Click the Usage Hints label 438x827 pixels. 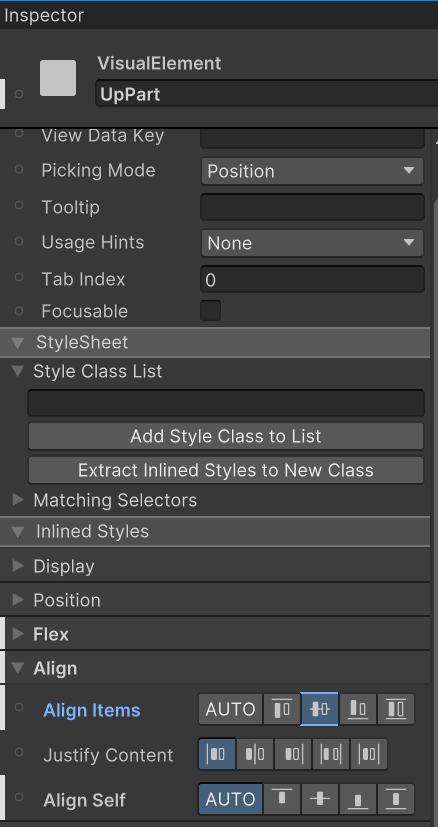pos(93,242)
